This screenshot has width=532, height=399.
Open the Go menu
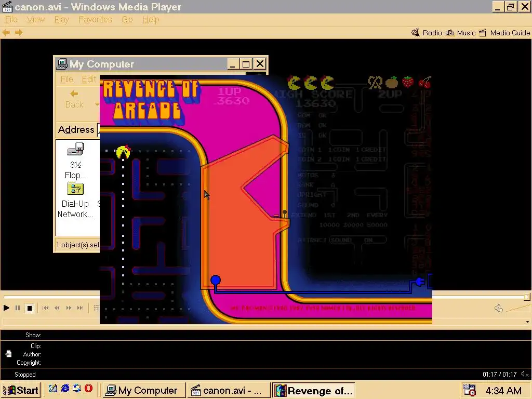click(x=127, y=20)
